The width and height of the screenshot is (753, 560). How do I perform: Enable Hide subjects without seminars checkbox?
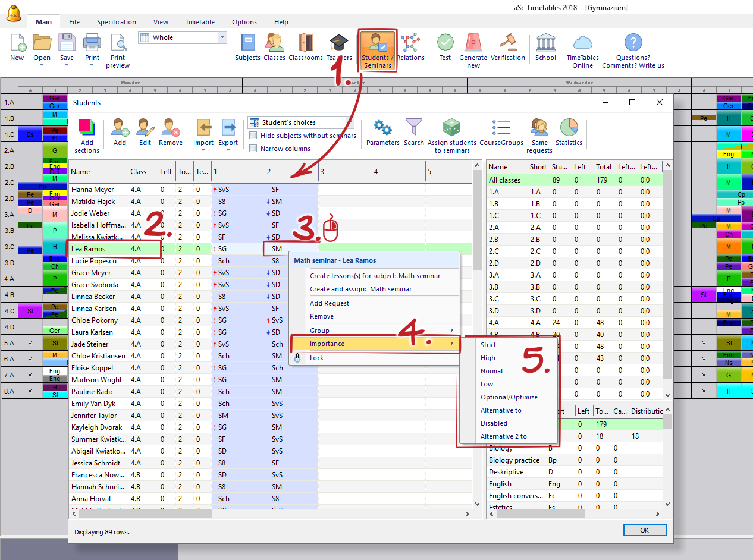[253, 136]
